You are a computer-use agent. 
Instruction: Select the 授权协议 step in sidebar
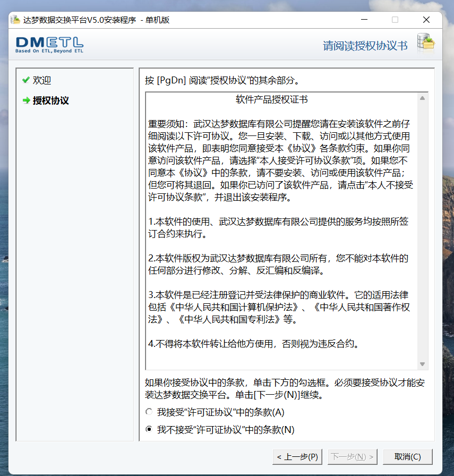50,100
